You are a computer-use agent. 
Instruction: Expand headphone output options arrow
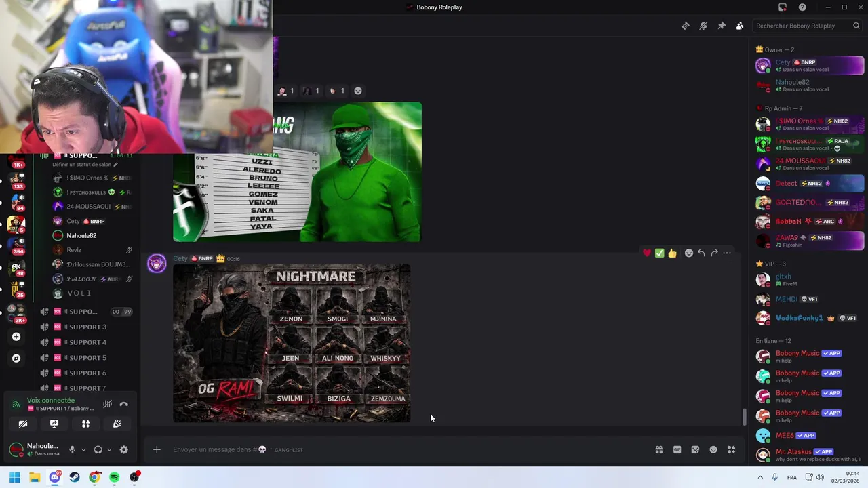coord(109,449)
